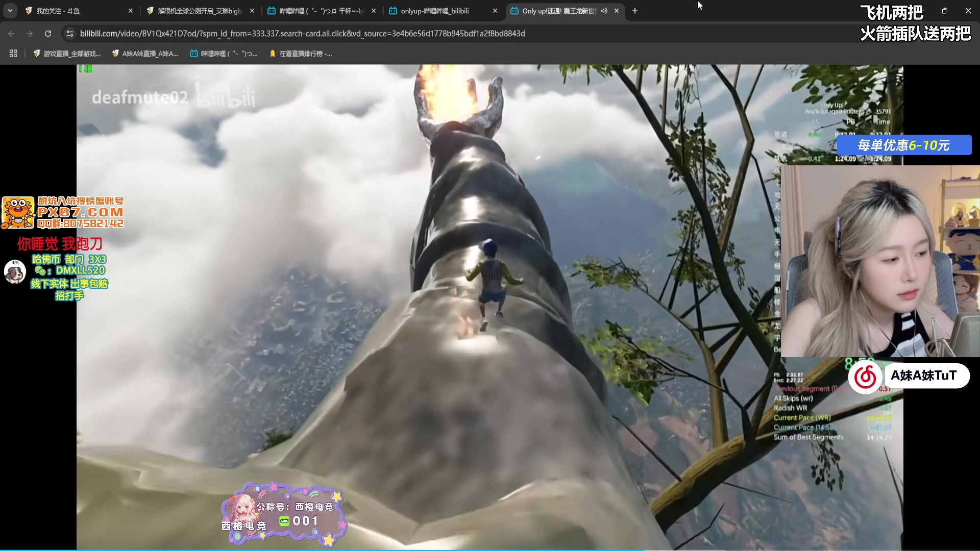Click the NetEase music logo beside A妹A妹TuT
980x551 pixels.
pyautogui.click(x=865, y=377)
